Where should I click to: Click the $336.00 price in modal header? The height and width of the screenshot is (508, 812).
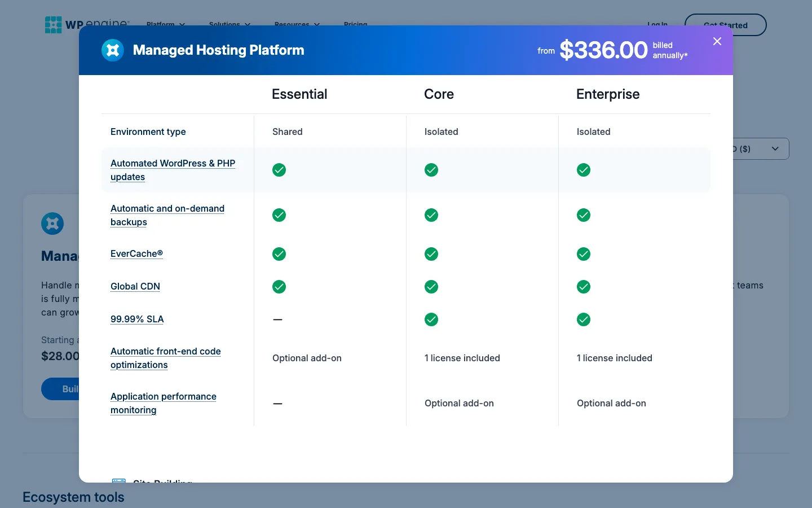tap(603, 50)
